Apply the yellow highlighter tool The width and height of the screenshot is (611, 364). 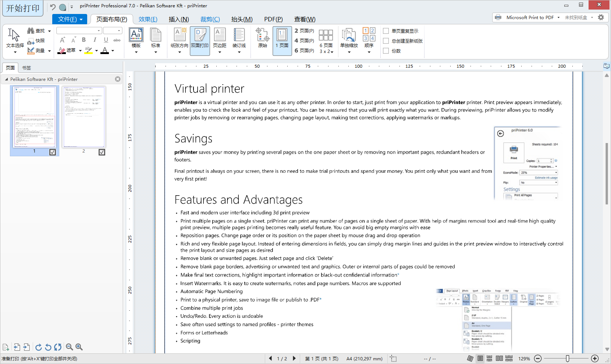click(x=88, y=50)
